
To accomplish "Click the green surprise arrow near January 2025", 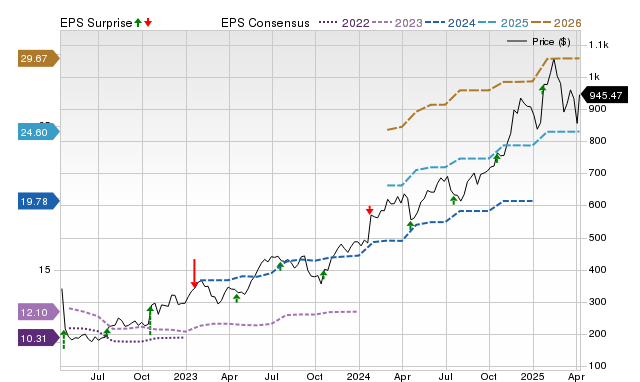I will click(542, 89).
